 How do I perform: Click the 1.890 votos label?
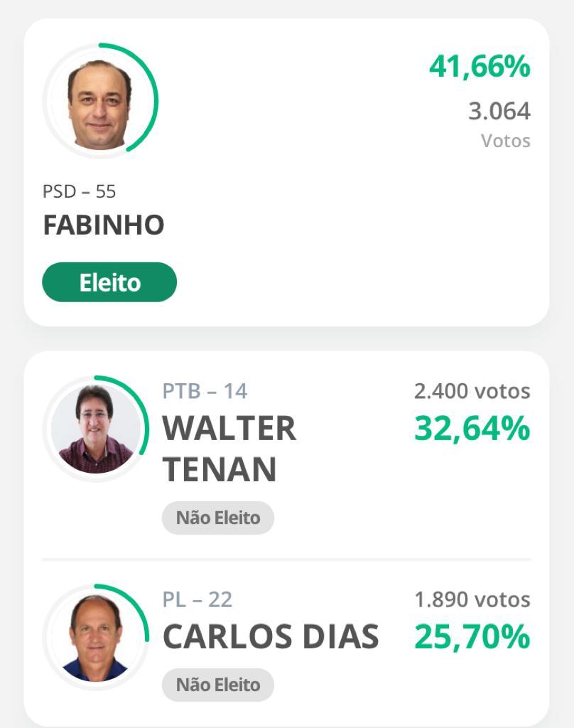click(472, 600)
